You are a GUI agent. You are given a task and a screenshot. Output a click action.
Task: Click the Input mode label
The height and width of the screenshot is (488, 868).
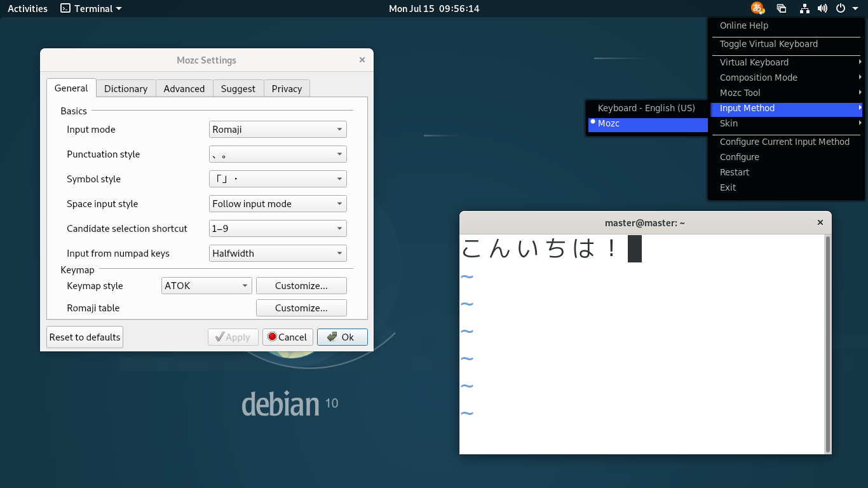[x=91, y=130]
